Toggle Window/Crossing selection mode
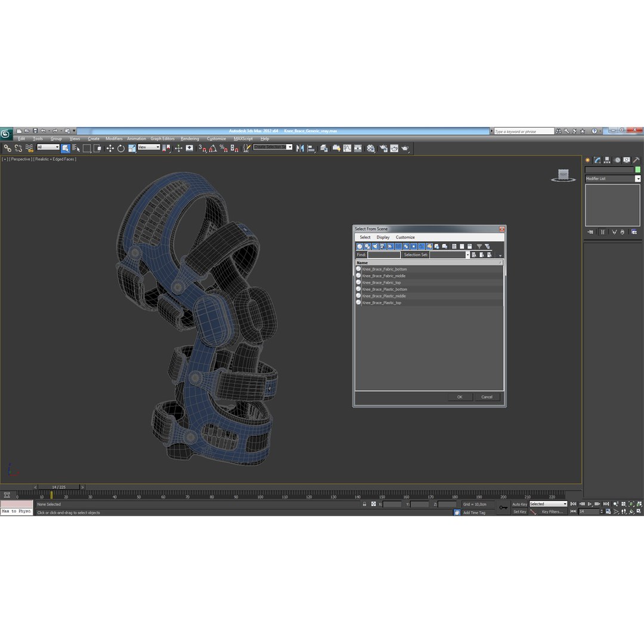 coord(97,148)
